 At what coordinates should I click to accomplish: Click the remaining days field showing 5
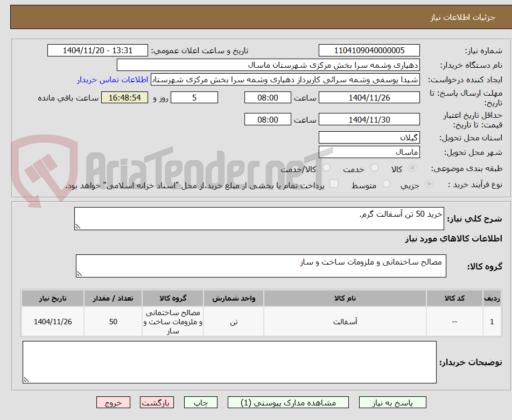pyautogui.click(x=194, y=97)
